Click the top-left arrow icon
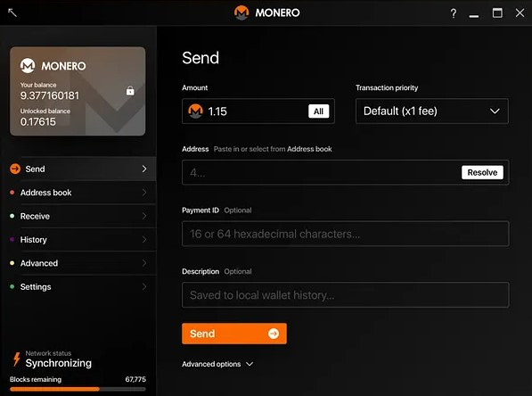532x396 pixels. [x=12, y=12]
